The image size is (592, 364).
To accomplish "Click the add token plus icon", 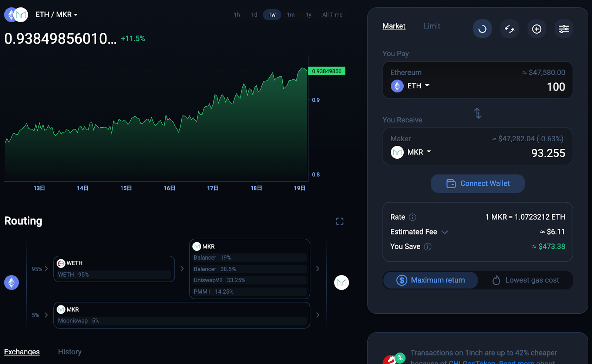I will click(536, 29).
